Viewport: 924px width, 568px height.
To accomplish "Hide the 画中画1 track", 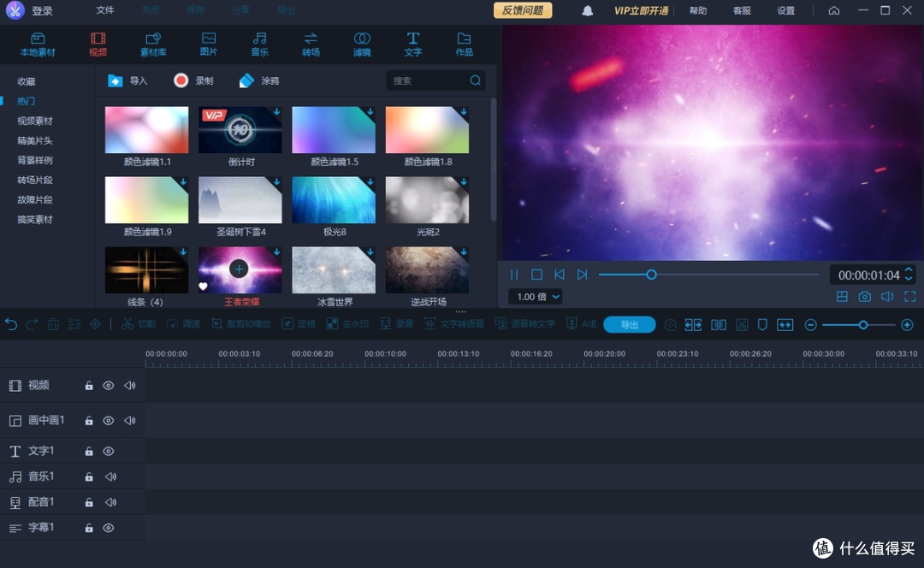I will 109,421.
